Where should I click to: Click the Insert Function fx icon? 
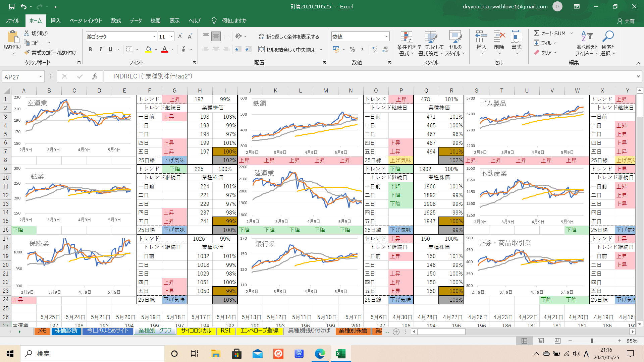pyautogui.click(x=95, y=76)
